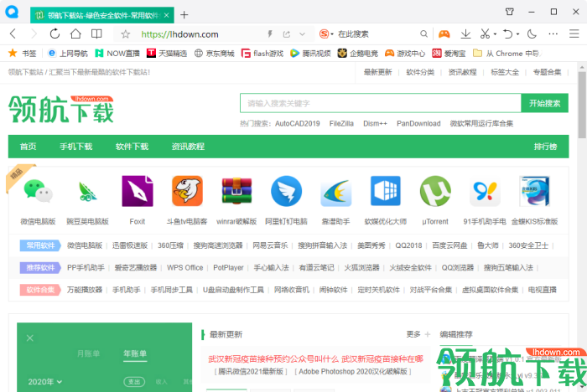Open the 上网导航 bookmark
Image resolution: width=587 pixels, height=392 pixels.
tap(68, 54)
